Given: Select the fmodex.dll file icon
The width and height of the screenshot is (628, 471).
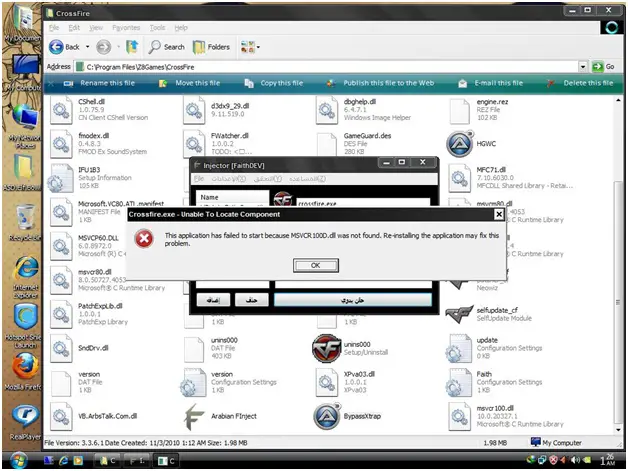Looking at the screenshot, I should click(x=61, y=144).
